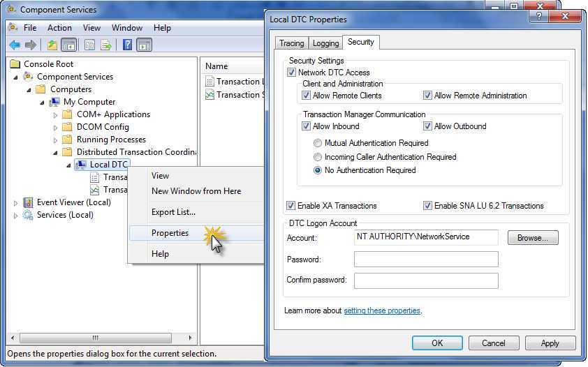Viewport: 588px width, 367px height.
Task: Click the Transaction List icon in Name pane
Action: pos(210,81)
